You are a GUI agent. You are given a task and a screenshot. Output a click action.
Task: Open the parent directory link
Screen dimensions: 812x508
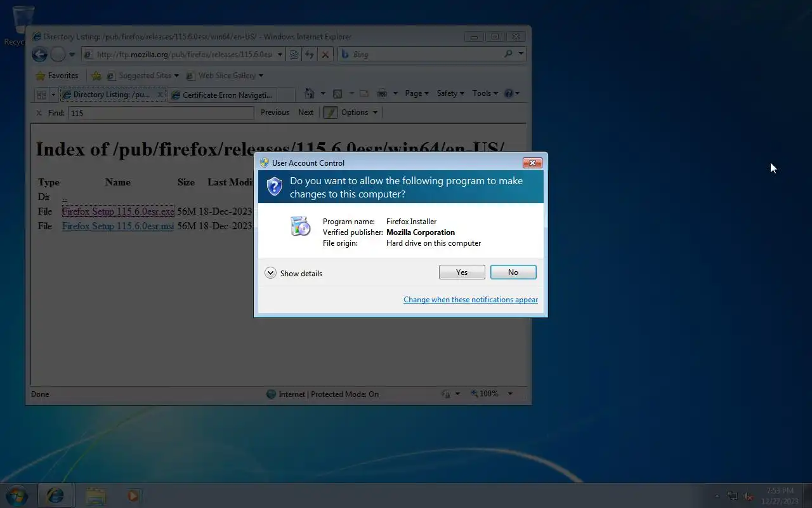tap(64, 197)
